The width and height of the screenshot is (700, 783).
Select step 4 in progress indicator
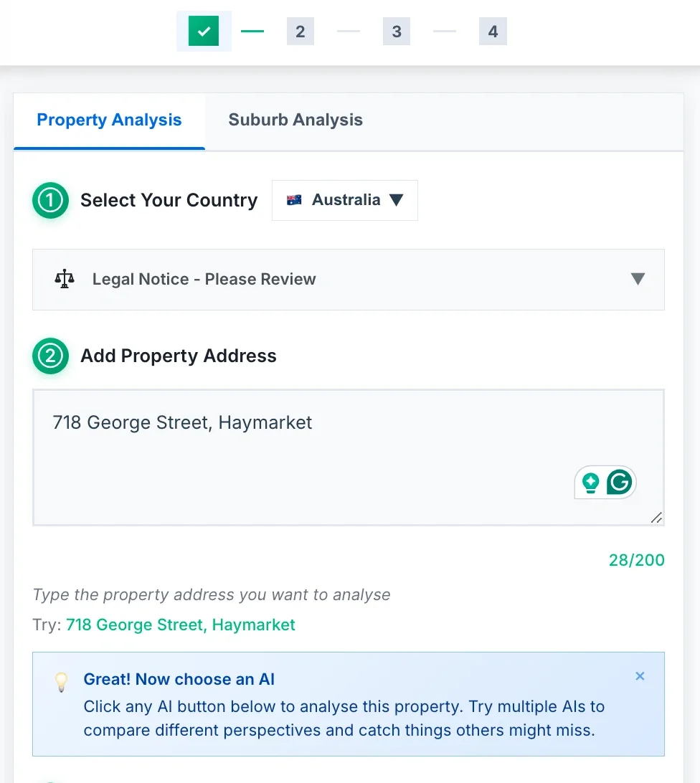click(x=493, y=32)
